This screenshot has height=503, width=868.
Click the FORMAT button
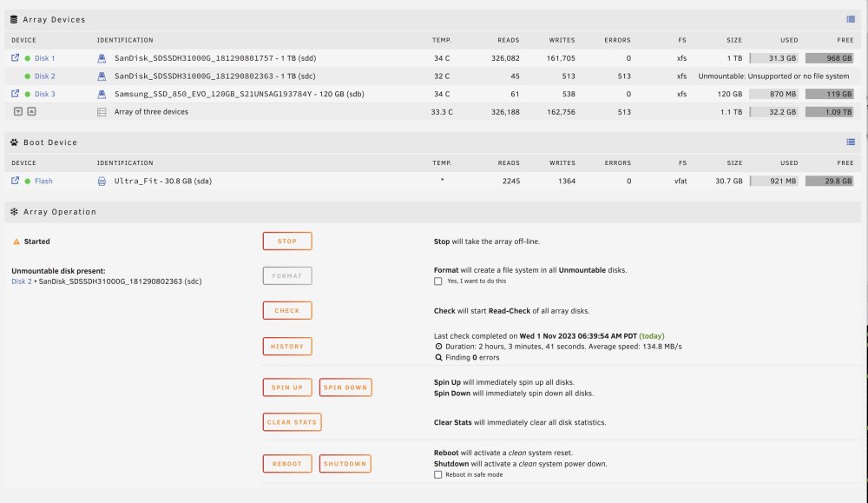[x=287, y=276]
